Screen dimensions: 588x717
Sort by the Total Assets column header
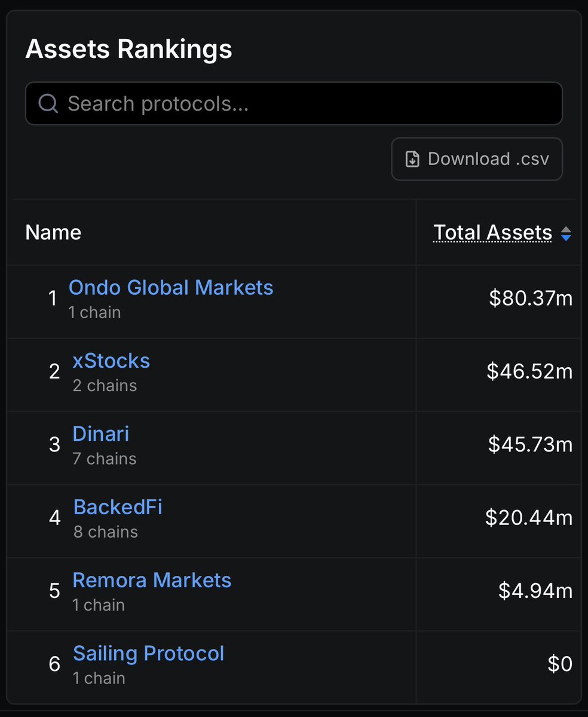(x=492, y=232)
